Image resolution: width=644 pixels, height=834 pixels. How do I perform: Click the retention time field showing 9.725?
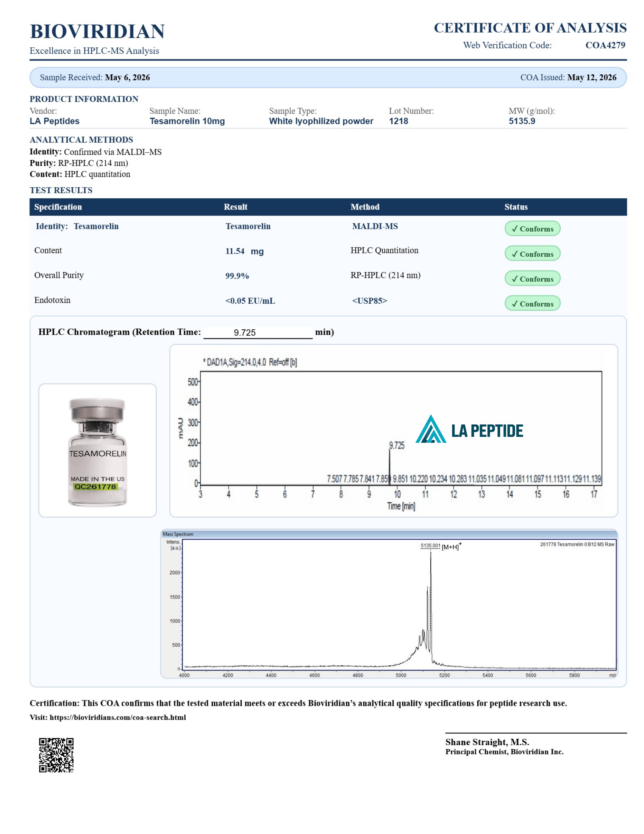pos(258,332)
